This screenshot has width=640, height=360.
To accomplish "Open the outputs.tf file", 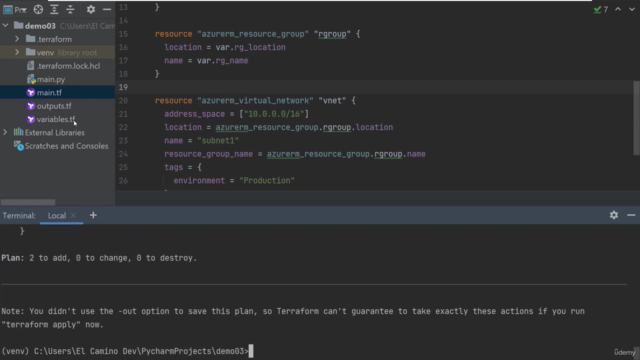I will (54, 106).
